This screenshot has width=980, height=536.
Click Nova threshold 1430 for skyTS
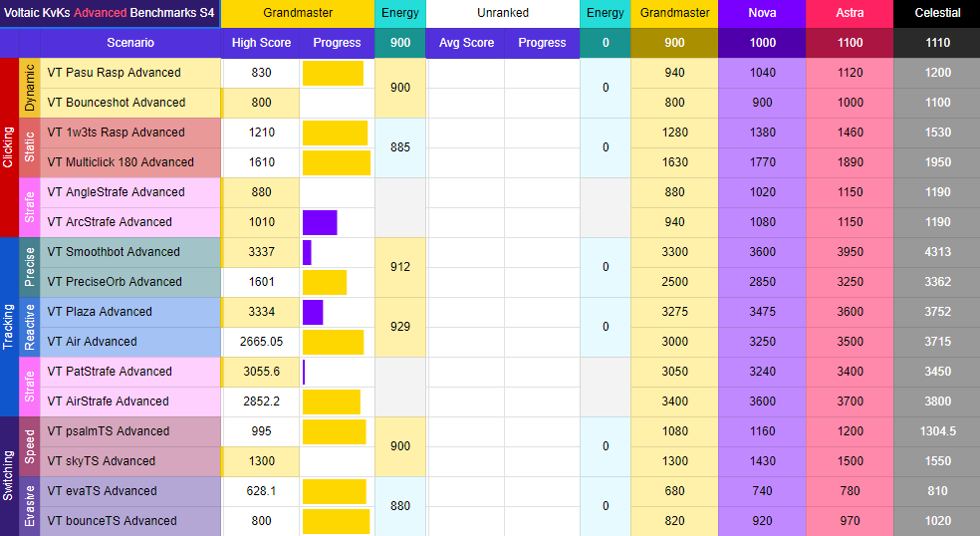[763, 461]
